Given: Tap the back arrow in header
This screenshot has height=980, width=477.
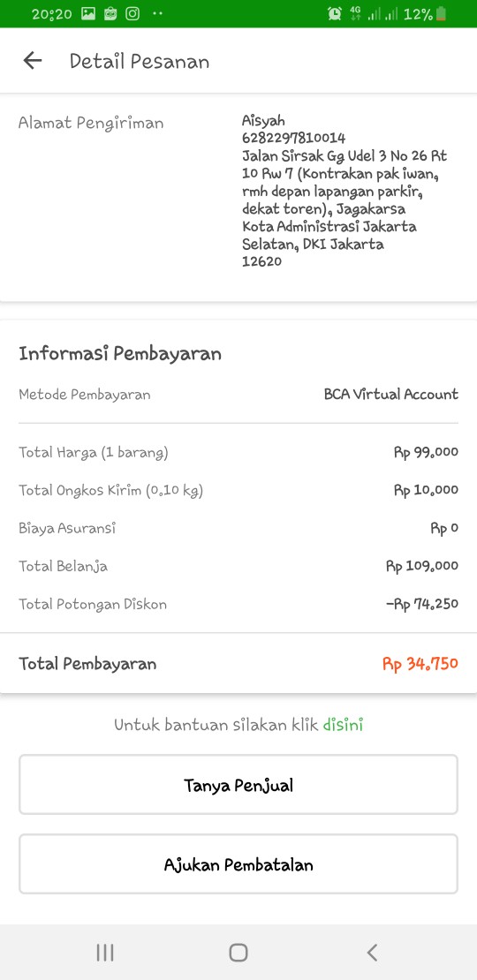Looking at the screenshot, I should [33, 61].
